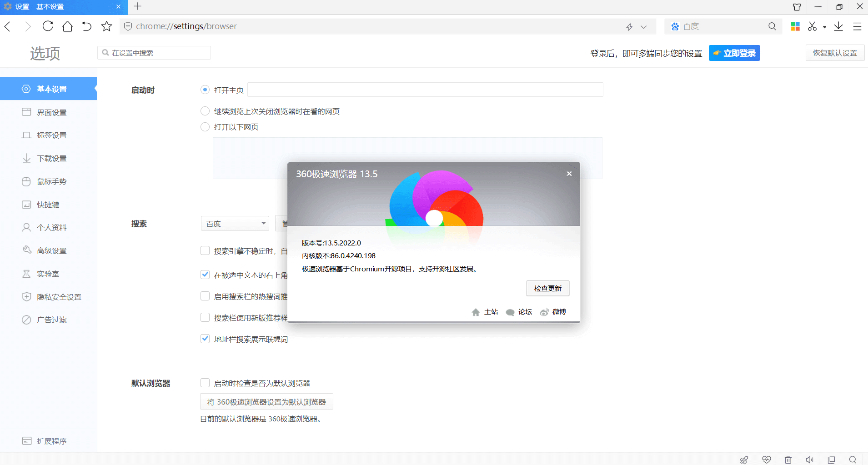The image size is (868, 465).
Task: Click the heart health status bar icon
Action: [767, 460]
